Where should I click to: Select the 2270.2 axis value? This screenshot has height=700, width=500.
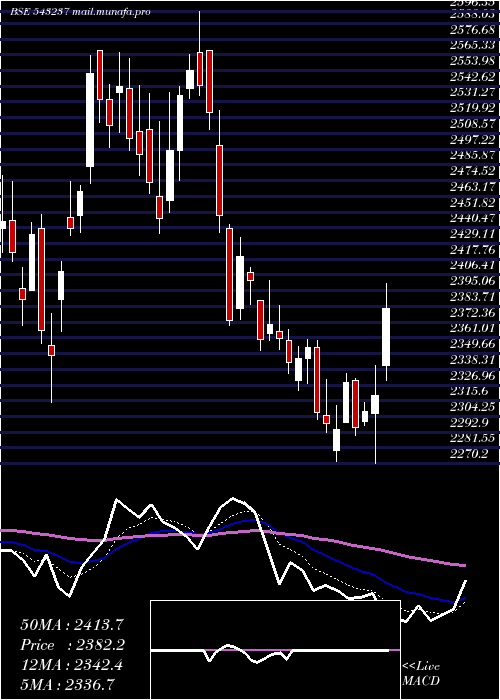coord(469,455)
